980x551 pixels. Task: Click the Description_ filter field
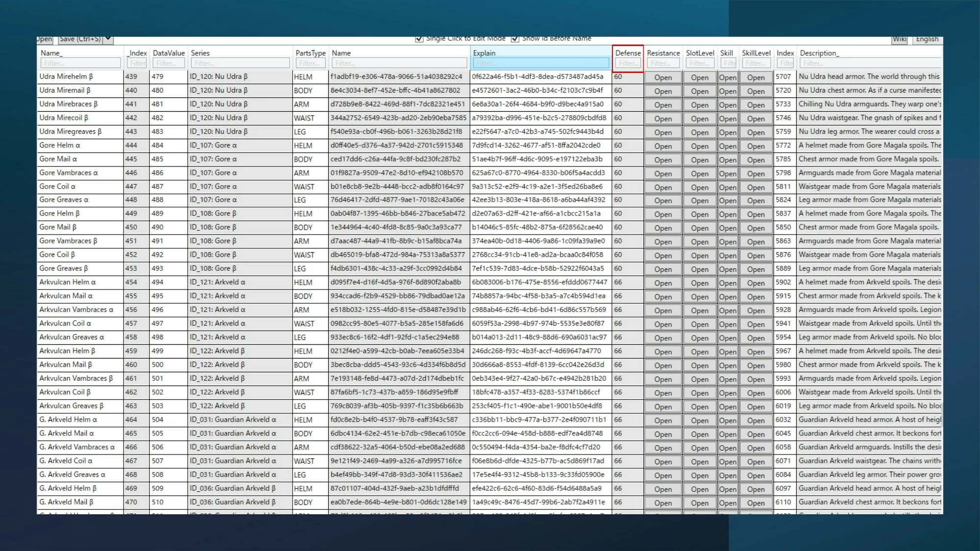pos(870,63)
